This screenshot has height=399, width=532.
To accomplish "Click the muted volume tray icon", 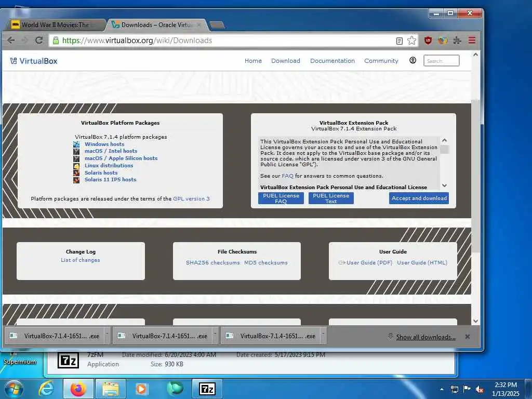I will pos(480,390).
